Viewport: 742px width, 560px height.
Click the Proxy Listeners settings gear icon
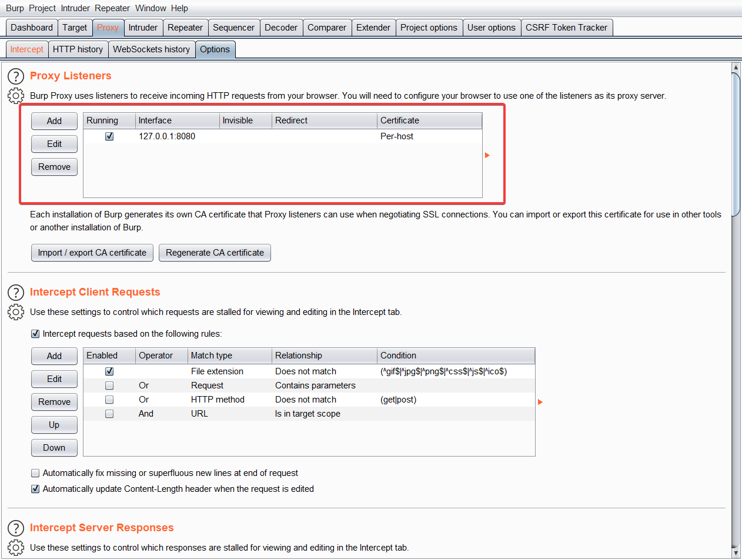point(16,96)
